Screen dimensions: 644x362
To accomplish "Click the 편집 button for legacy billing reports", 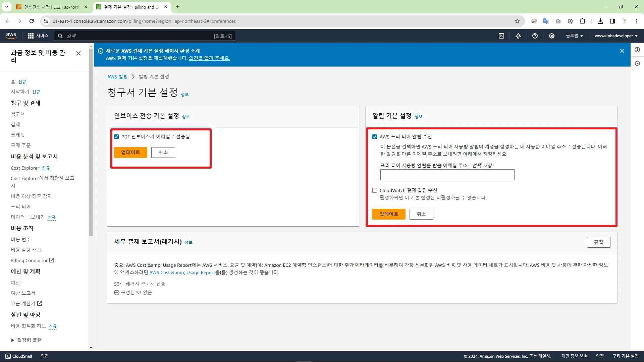I will [598, 242].
